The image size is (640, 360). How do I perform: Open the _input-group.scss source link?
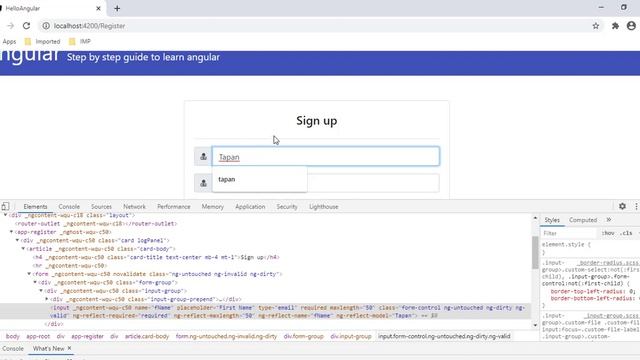pos(611,316)
